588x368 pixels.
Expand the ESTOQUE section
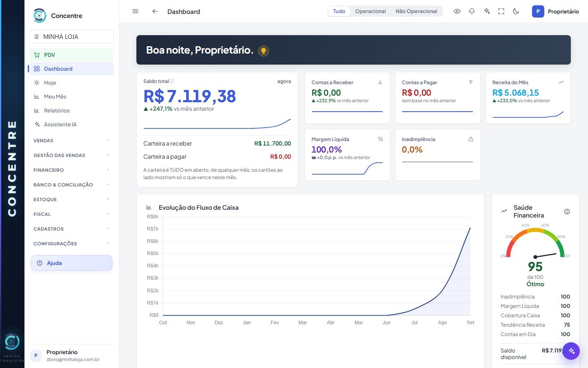coord(71,200)
